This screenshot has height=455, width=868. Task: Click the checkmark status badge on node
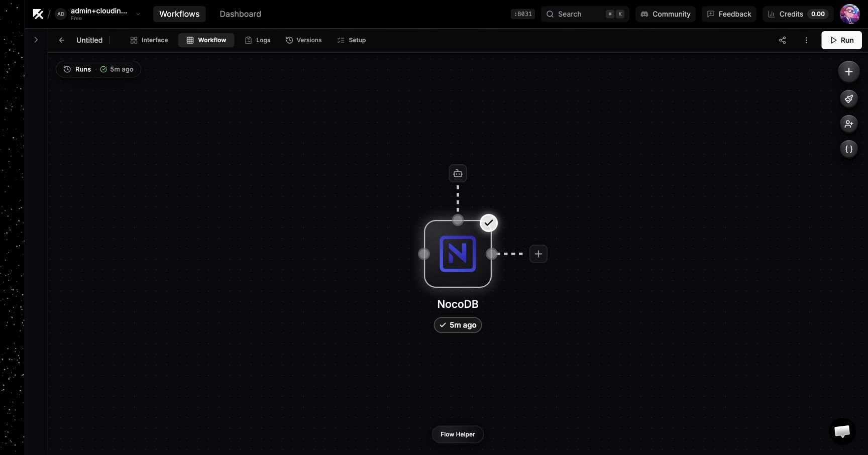(x=489, y=223)
